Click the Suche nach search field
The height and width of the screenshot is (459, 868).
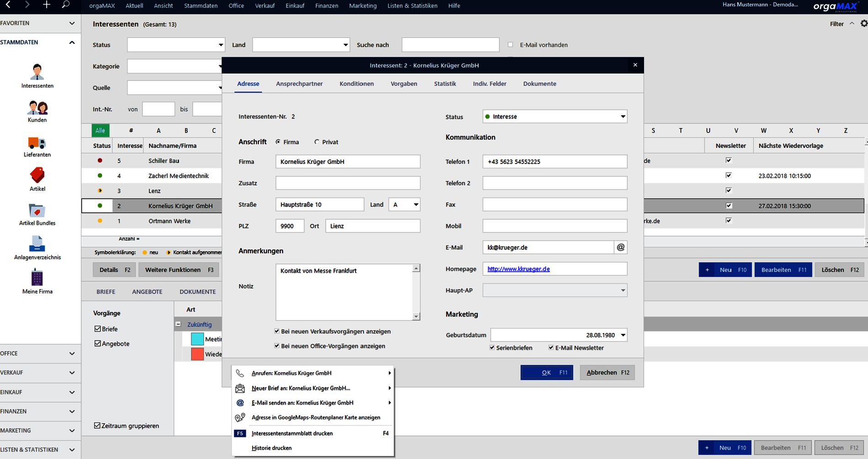click(450, 45)
